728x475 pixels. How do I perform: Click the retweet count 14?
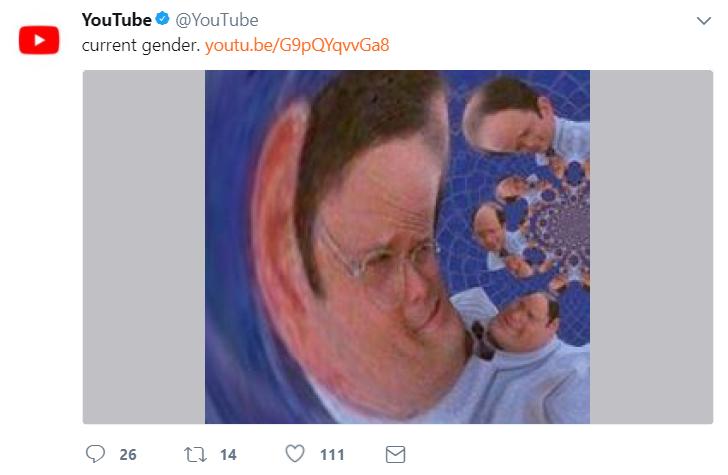pyautogui.click(x=228, y=455)
